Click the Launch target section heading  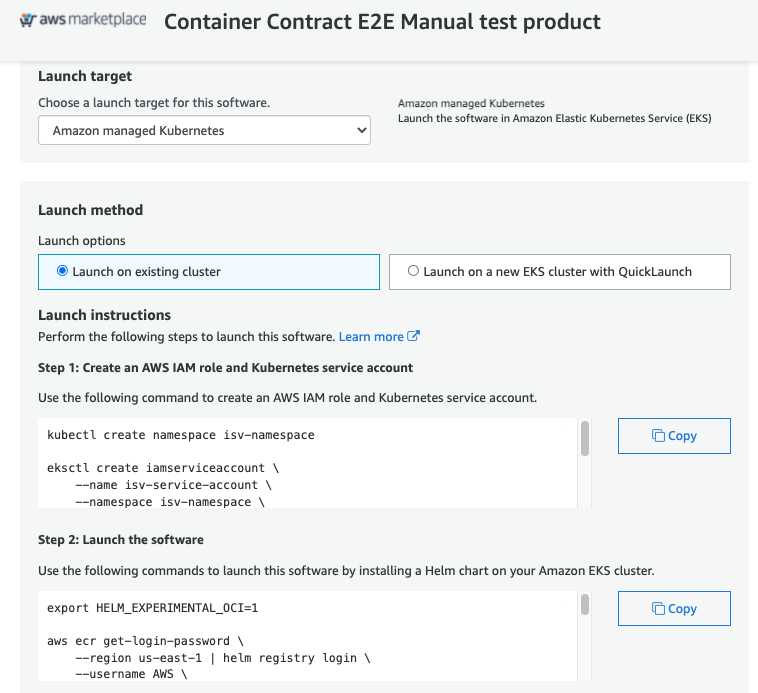coord(85,76)
